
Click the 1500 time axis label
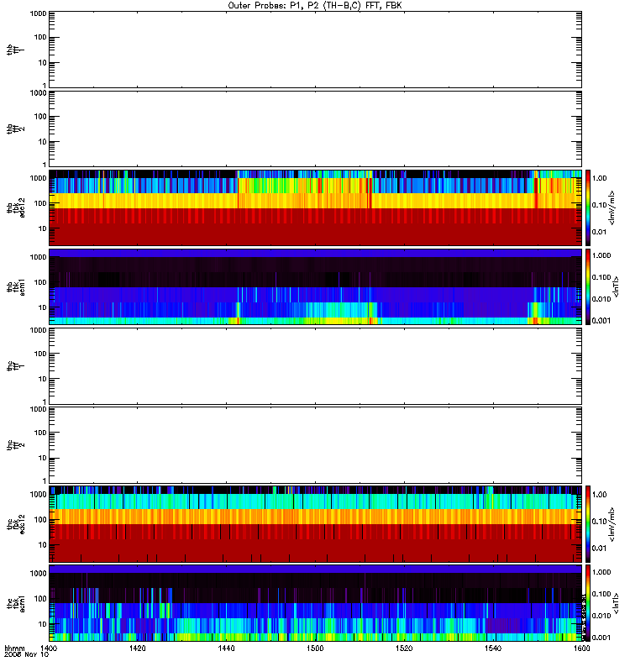click(x=315, y=648)
